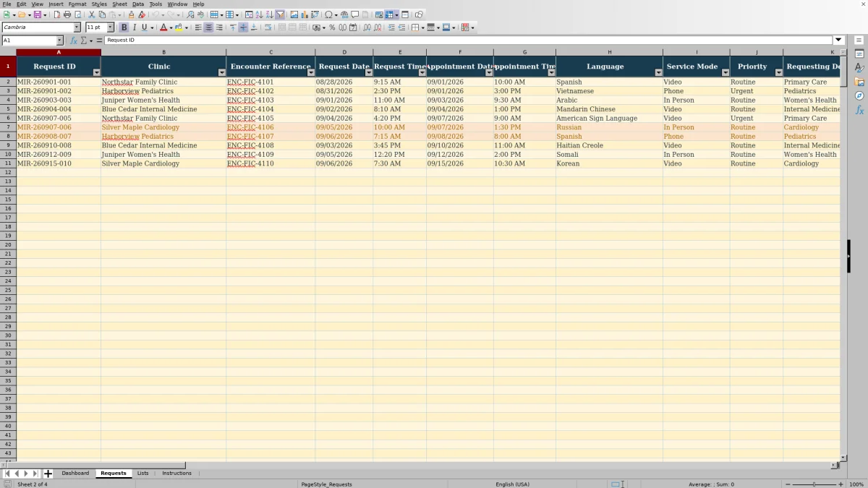Click Background Color highlighter swatch
Screen dimensions: 868x488
coord(180,27)
